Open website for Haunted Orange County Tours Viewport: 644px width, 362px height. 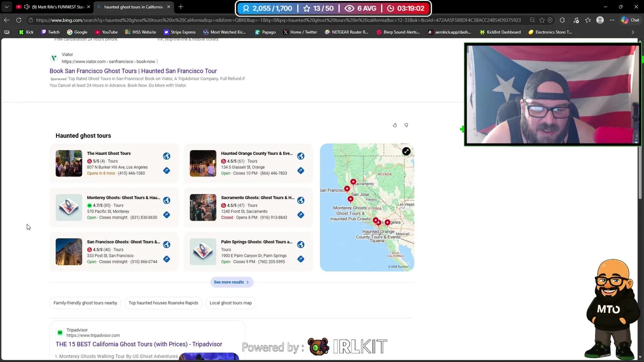[x=300, y=156]
